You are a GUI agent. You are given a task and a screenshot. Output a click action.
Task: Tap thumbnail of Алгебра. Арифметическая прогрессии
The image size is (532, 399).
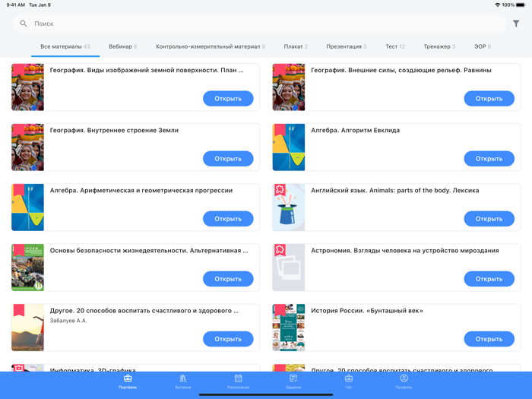pyautogui.click(x=27, y=207)
